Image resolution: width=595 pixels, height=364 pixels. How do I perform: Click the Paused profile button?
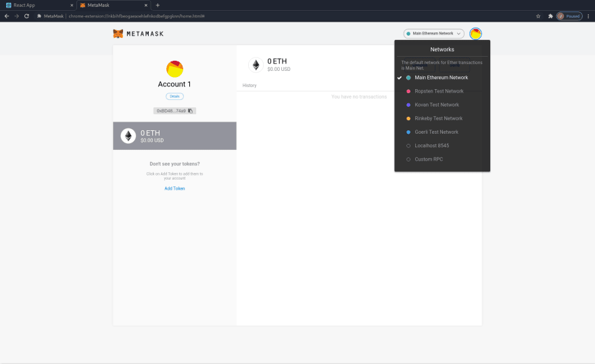569,16
